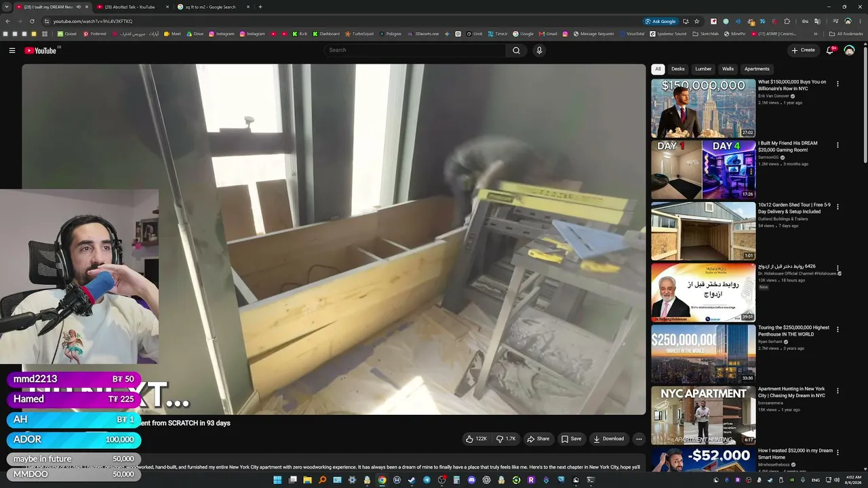Open the Drive bookmark
The height and width of the screenshot is (488, 868).
pos(195,34)
